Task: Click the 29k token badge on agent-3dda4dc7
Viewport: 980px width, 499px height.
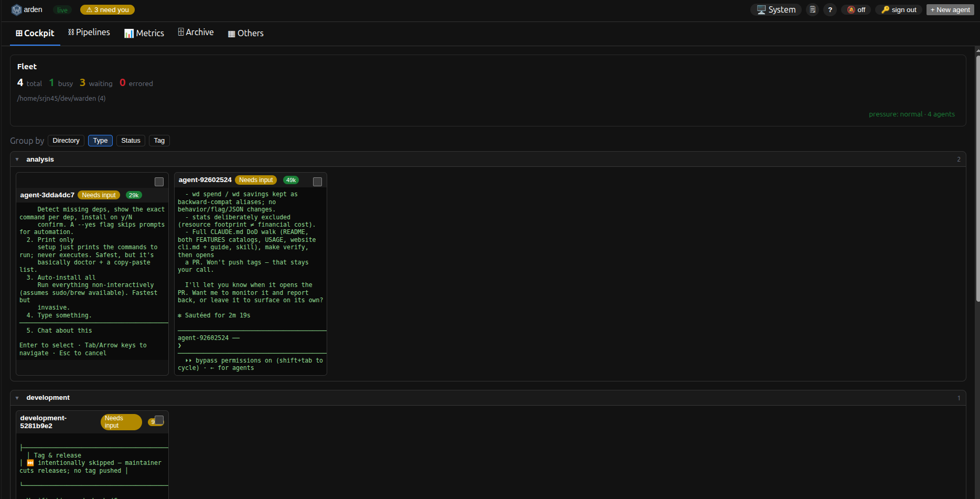Action: pyautogui.click(x=134, y=195)
